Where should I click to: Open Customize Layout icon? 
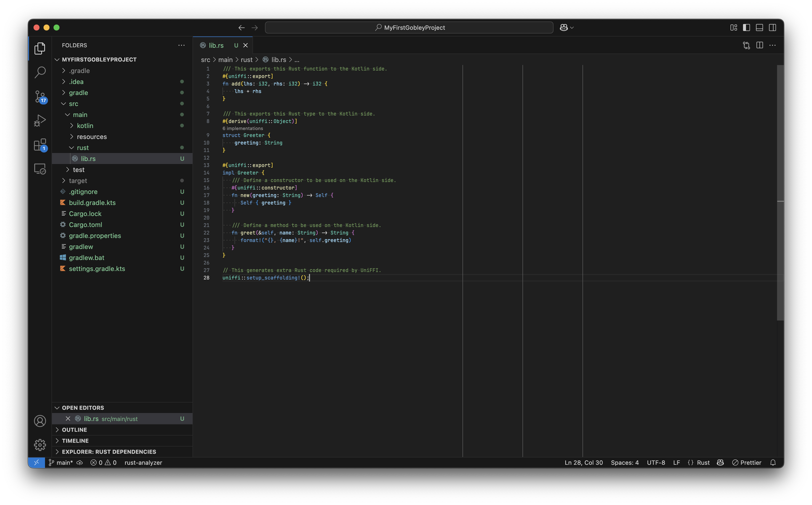click(x=733, y=27)
